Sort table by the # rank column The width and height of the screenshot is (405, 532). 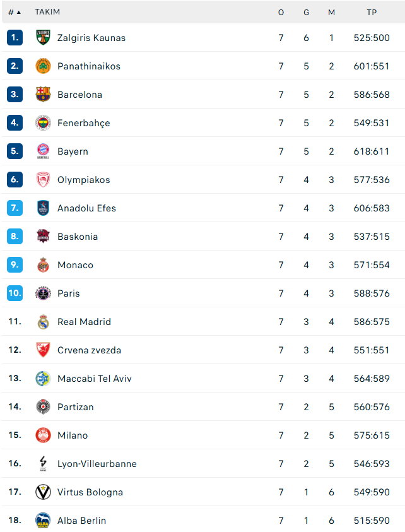tap(14, 13)
